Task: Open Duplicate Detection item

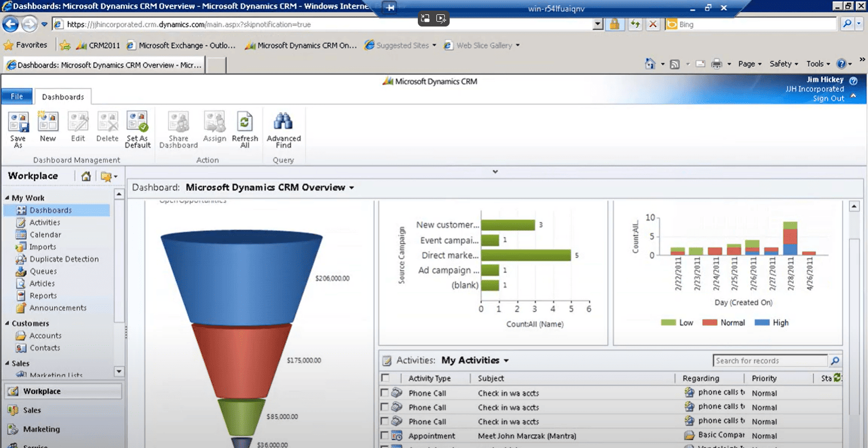Action: (64, 259)
